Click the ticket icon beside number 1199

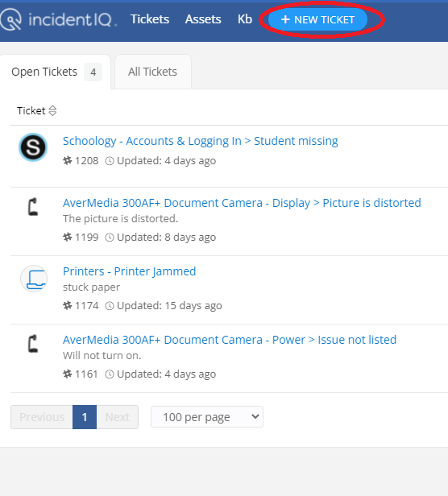coord(68,237)
